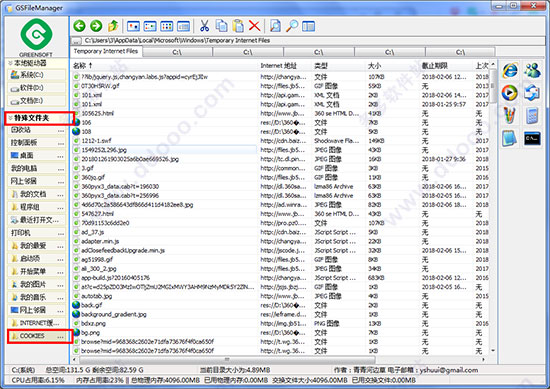Image resolution: width=550 pixels, height=389 pixels.
Task: Open the '...' menu beside 我的电脑
Action: point(61,169)
